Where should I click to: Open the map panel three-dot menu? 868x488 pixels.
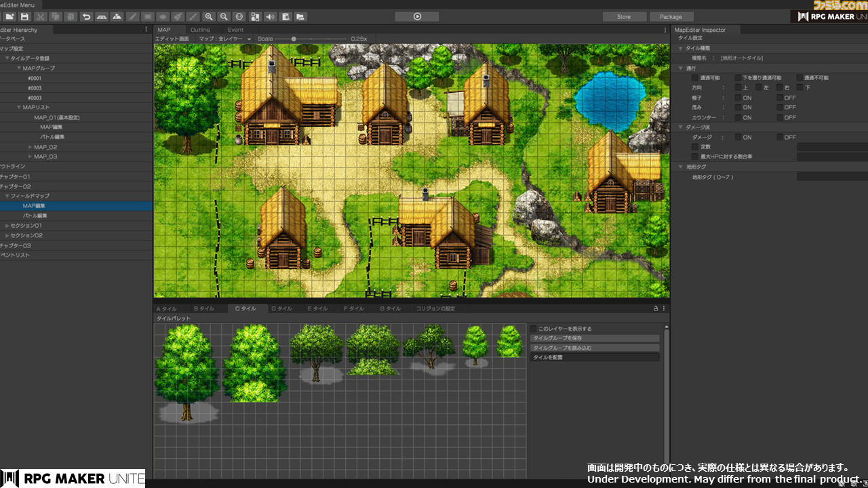click(665, 30)
